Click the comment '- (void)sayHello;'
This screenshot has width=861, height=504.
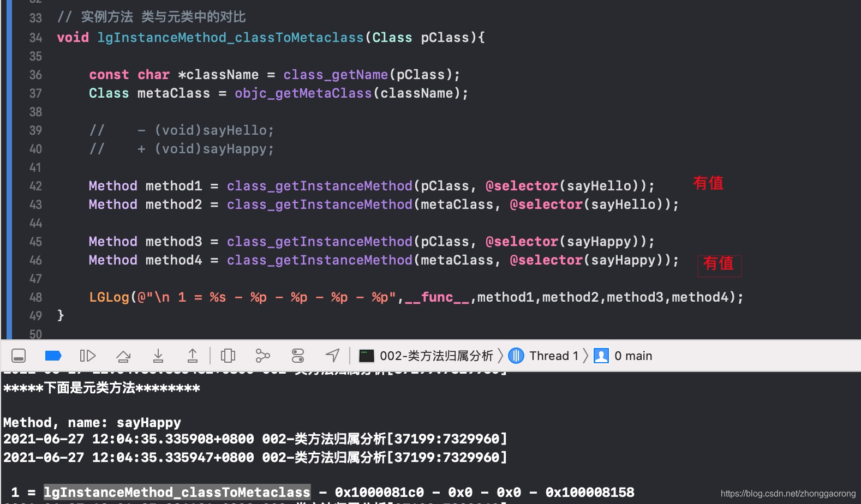coord(206,130)
